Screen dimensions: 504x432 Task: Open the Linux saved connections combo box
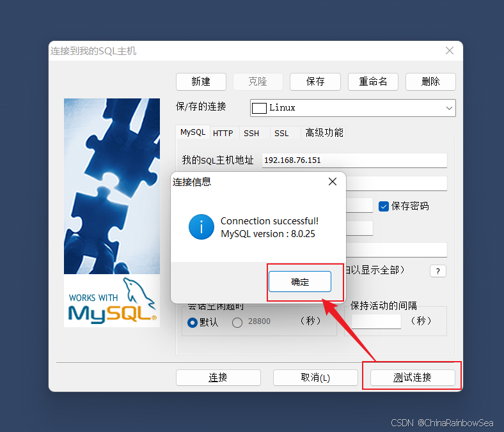352,108
